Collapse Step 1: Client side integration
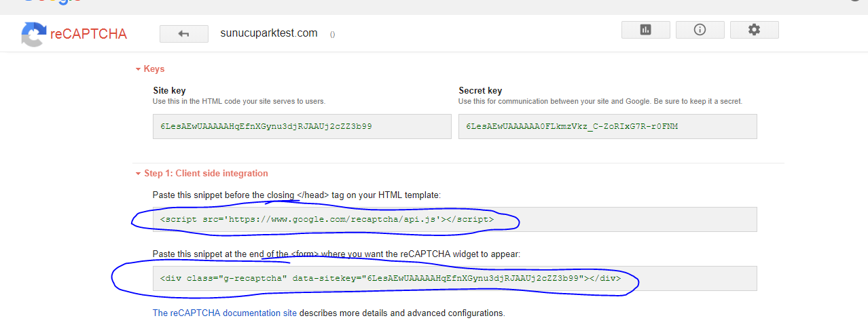Screen dimensions: 868x331 click(202, 174)
